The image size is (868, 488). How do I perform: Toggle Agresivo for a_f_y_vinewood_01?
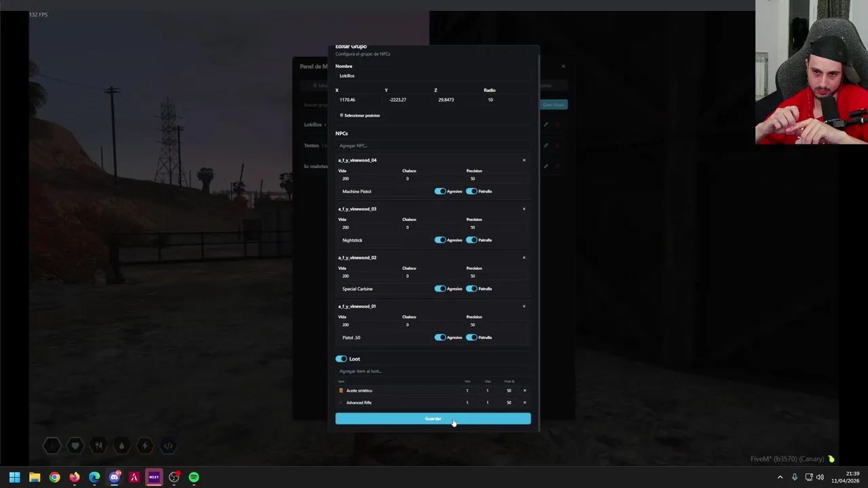point(440,338)
